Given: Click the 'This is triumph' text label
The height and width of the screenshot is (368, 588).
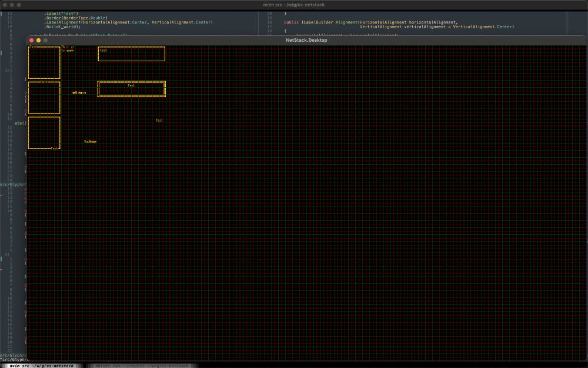Looking at the screenshot, I should pos(68,49).
